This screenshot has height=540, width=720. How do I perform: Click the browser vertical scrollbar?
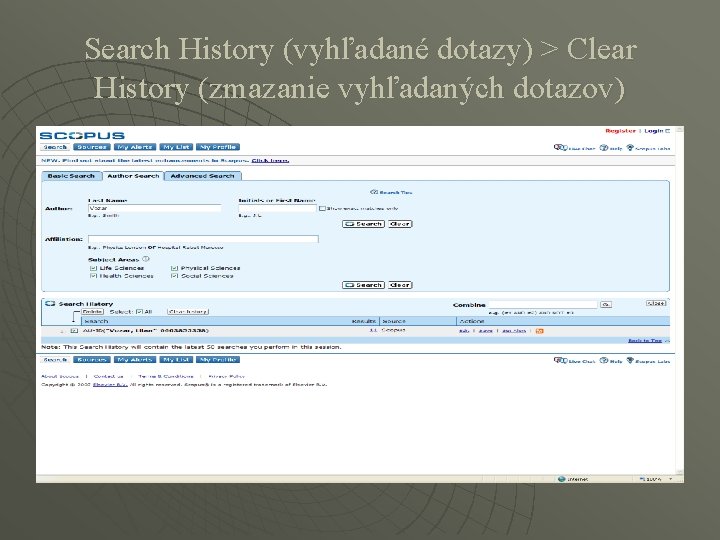(680, 301)
